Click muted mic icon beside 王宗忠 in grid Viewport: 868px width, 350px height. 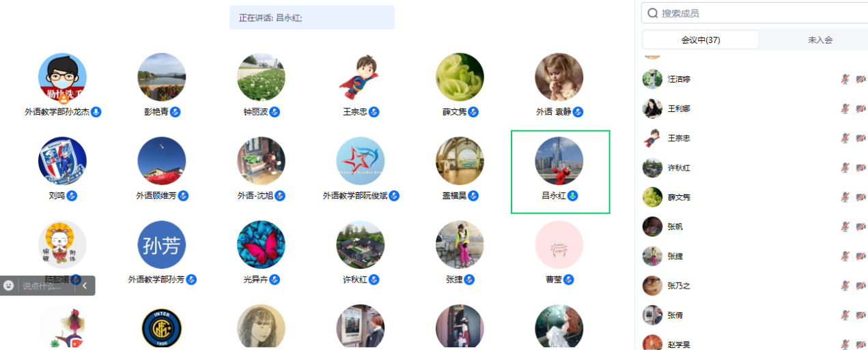point(374,112)
